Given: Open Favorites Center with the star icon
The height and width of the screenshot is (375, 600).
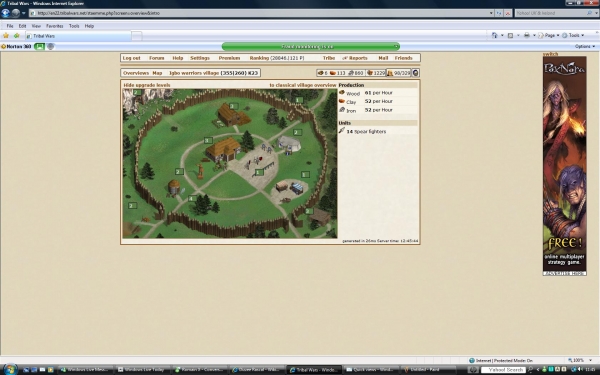Looking at the screenshot, I should [x=6, y=36].
